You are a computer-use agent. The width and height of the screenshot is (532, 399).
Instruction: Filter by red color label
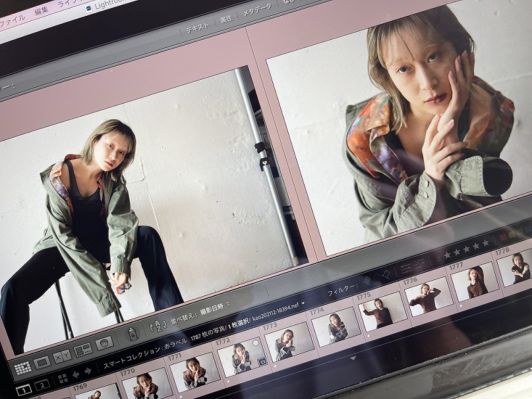(x=504, y=236)
